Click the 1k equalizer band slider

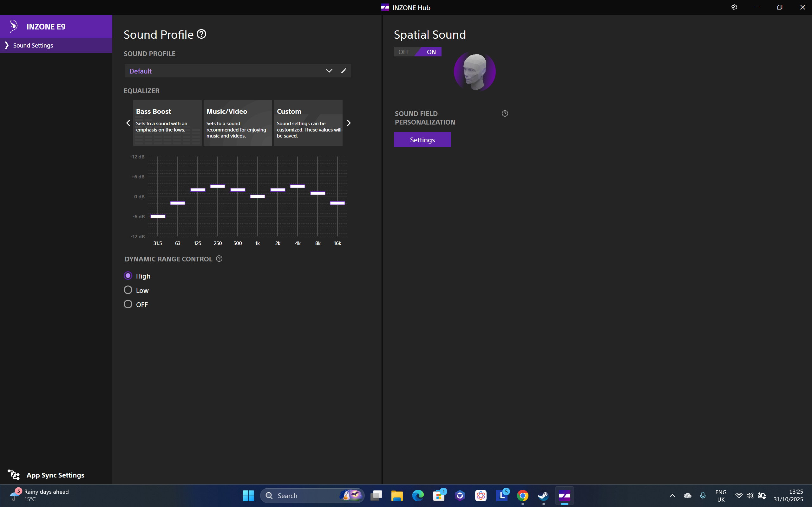pos(257,196)
